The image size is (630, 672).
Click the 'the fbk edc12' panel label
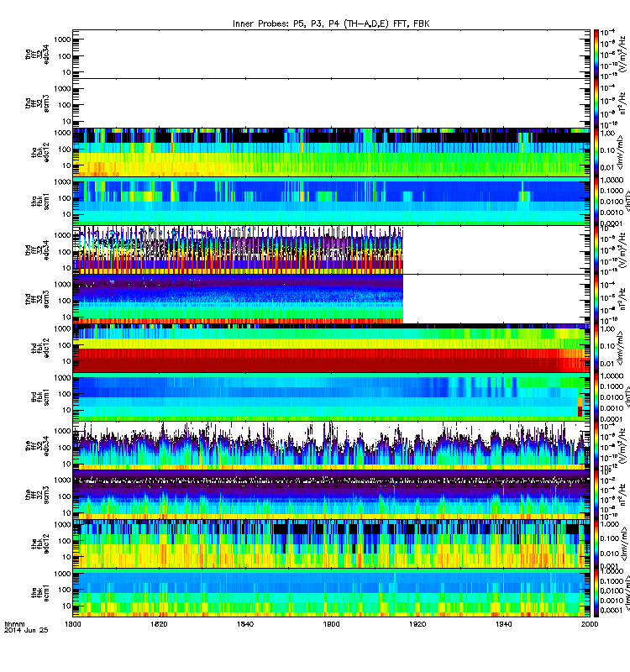[x=40, y=543]
